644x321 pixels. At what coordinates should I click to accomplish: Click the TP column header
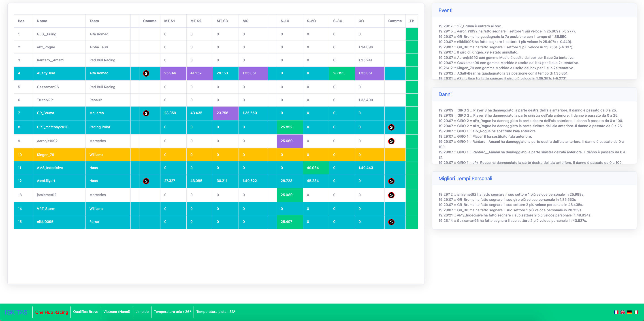click(412, 21)
